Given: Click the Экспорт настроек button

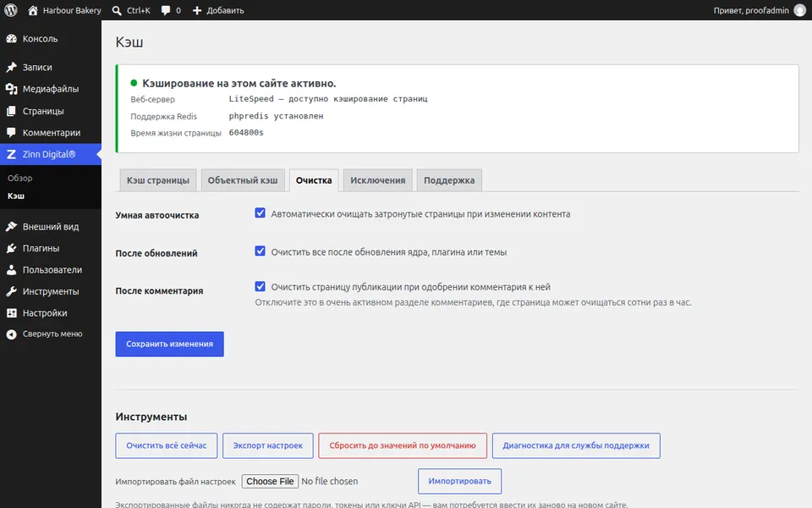Looking at the screenshot, I should 268,446.
